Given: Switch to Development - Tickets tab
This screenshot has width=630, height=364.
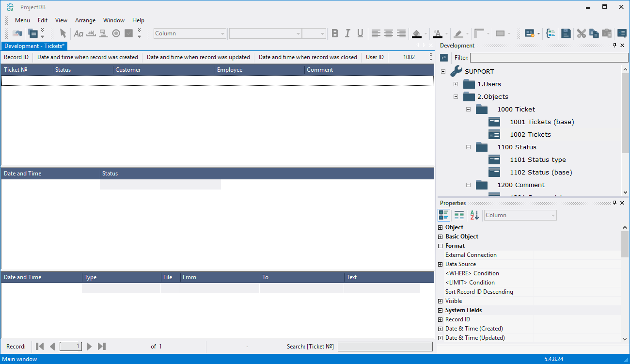Looking at the screenshot, I should tap(34, 46).
